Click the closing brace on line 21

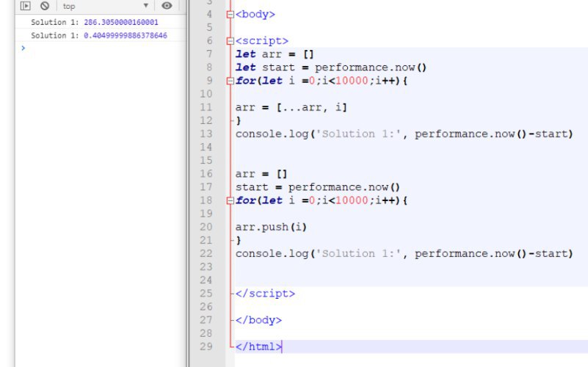239,240
